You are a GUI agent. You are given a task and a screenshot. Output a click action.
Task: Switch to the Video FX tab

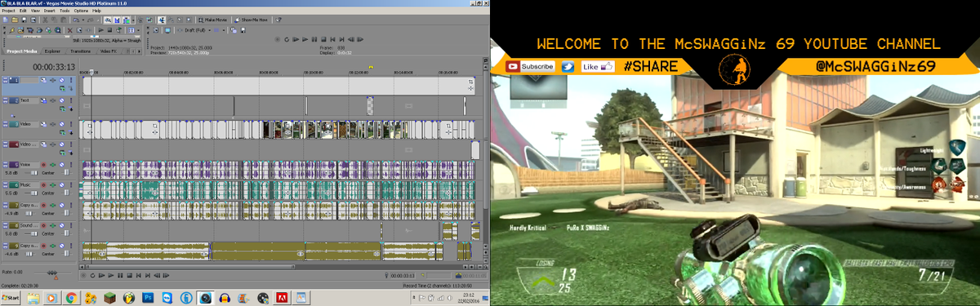click(x=108, y=51)
